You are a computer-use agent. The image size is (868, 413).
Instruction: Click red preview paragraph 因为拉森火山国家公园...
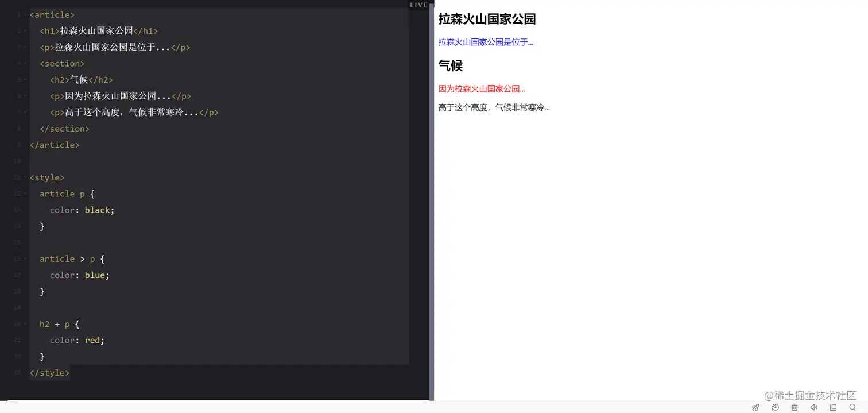482,89
